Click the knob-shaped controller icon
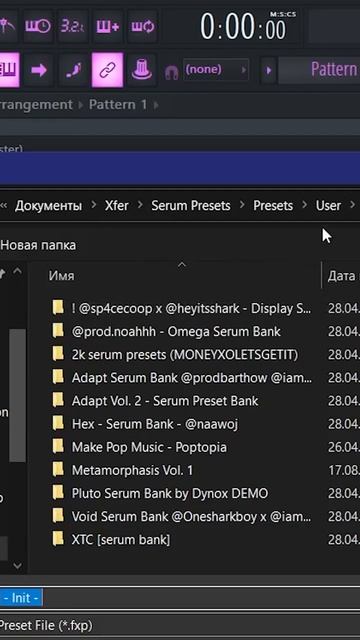 pos(142,70)
